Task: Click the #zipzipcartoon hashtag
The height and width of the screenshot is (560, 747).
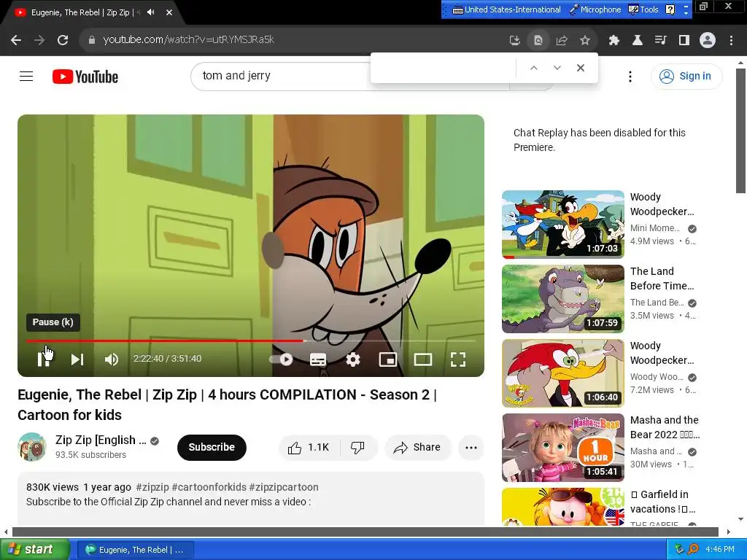Action: [284, 487]
